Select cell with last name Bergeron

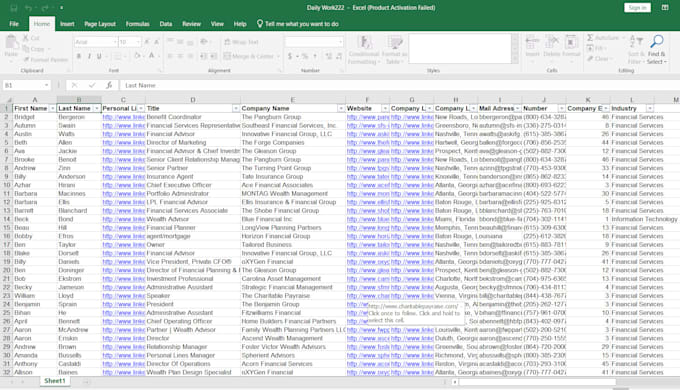point(79,117)
